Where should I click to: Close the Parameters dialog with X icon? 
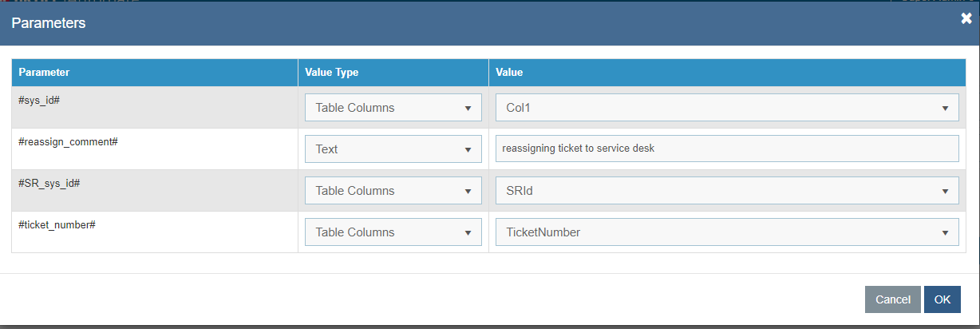(966, 19)
